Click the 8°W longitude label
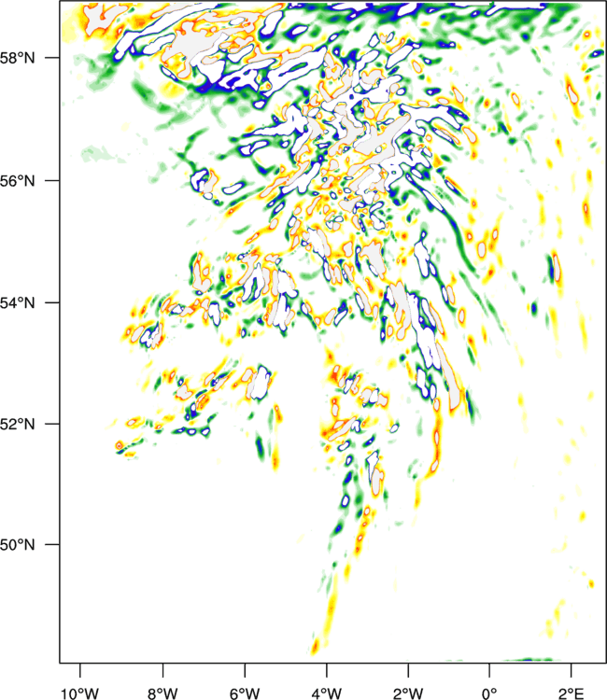This screenshot has width=607, height=700. point(162,693)
